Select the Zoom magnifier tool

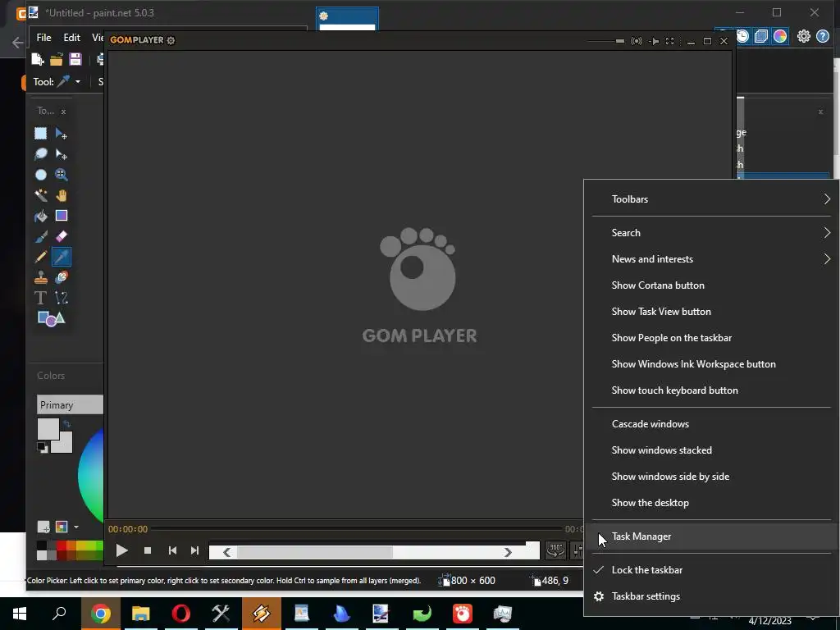61,175
